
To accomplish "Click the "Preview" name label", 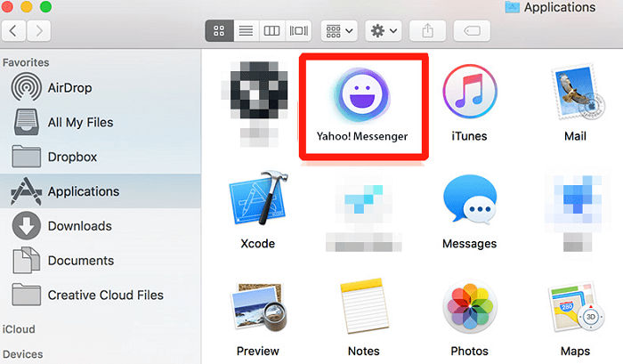I will (x=258, y=351).
